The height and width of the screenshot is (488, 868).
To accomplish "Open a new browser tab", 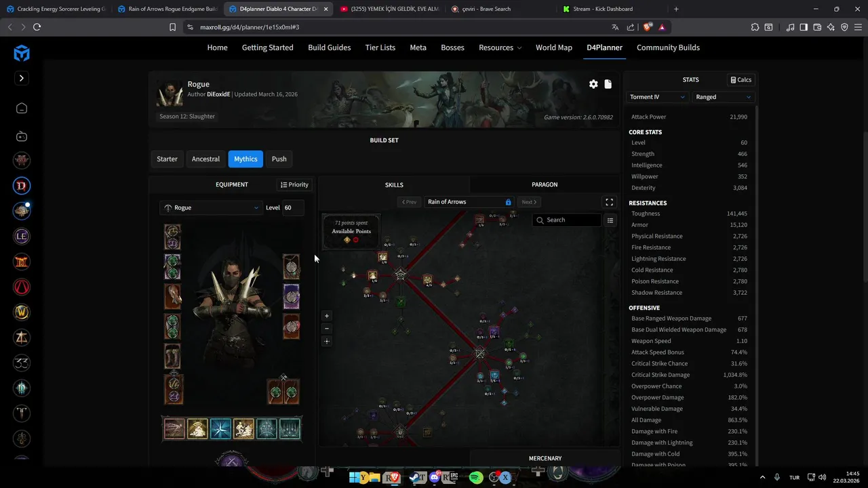I will point(676,9).
